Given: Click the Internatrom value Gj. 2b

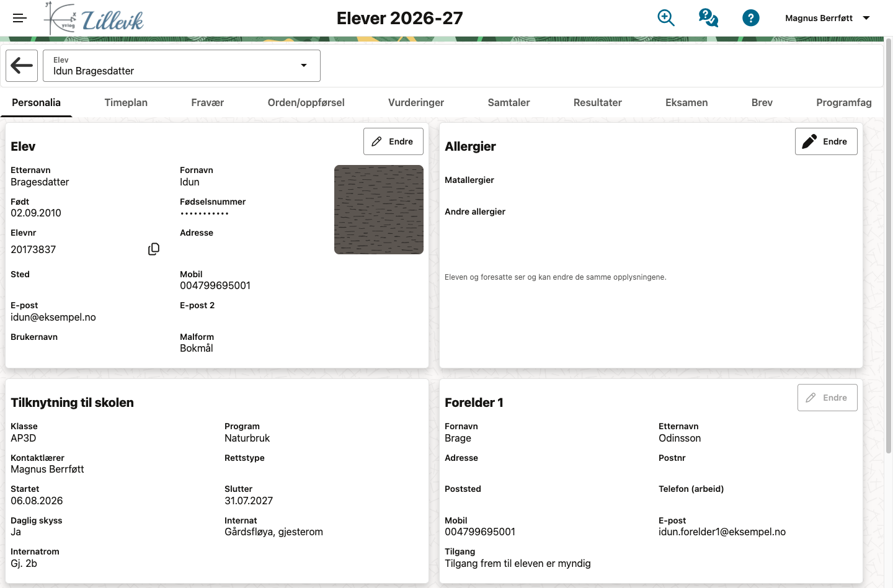Looking at the screenshot, I should click(x=24, y=564).
